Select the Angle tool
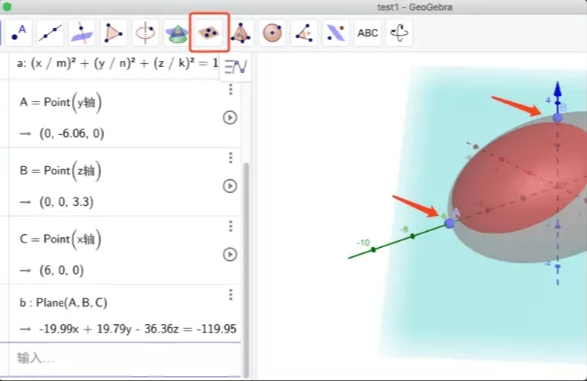This screenshot has width=587, height=381. pos(304,33)
